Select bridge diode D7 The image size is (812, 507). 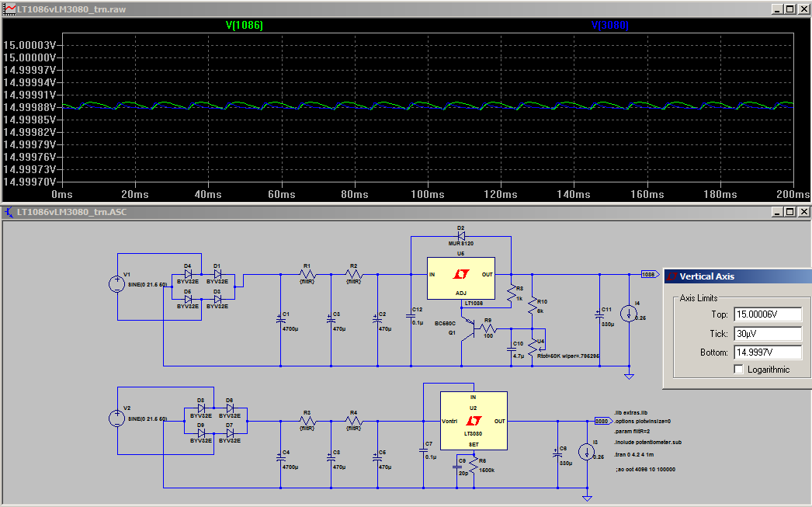pos(230,433)
